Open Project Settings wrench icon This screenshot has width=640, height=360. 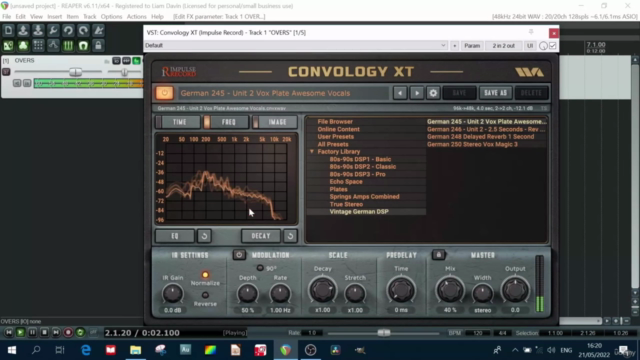(53, 30)
